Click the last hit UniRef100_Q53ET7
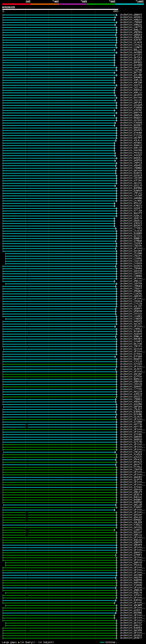146x644 pixels. tap(131, 638)
